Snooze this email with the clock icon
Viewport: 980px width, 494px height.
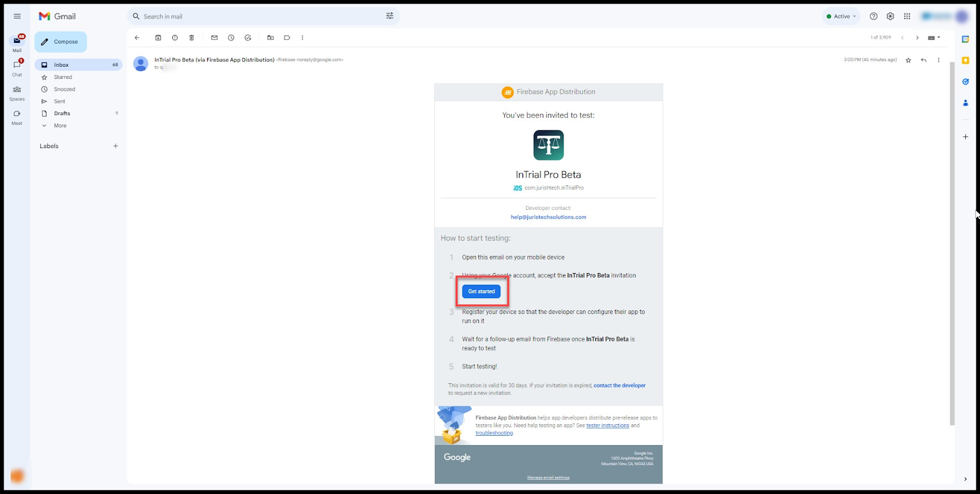click(231, 38)
